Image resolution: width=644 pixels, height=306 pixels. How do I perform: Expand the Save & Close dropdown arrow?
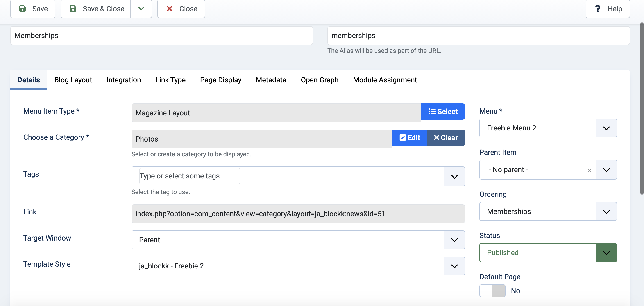[x=141, y=9]
